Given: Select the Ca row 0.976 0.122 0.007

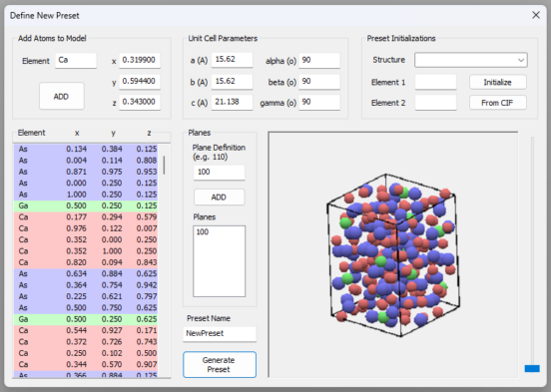Looking at the screenshot, I should 86,228.
